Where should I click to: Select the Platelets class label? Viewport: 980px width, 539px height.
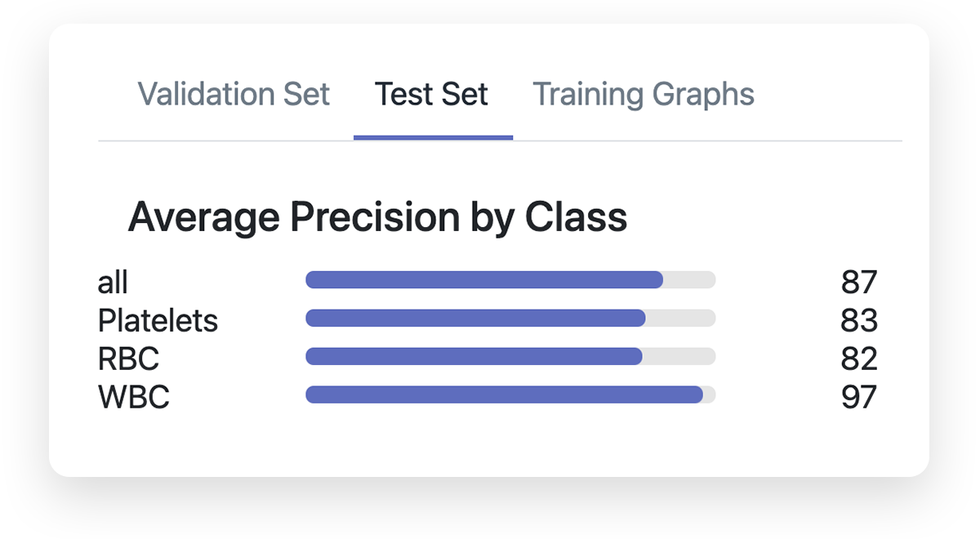tap(158, 321)
